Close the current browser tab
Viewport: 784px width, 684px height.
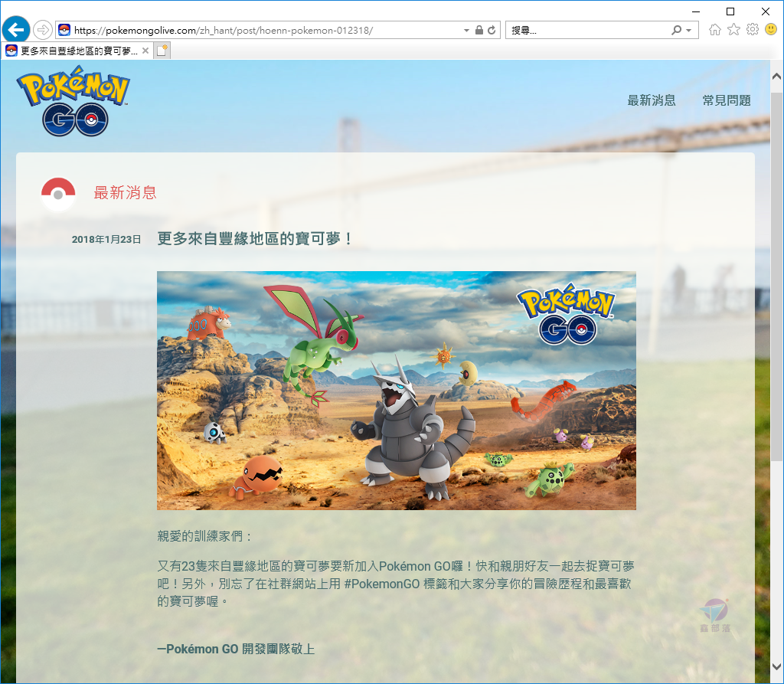click(145, 51)
